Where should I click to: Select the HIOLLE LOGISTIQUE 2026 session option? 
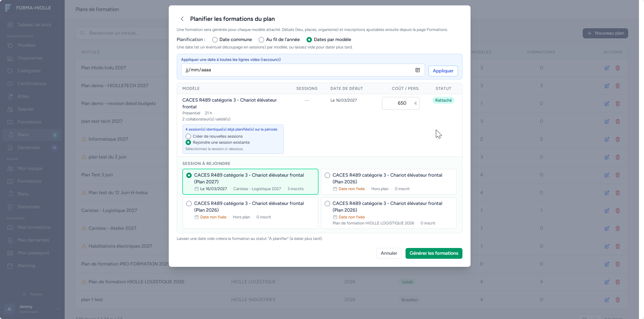point(389,213)
